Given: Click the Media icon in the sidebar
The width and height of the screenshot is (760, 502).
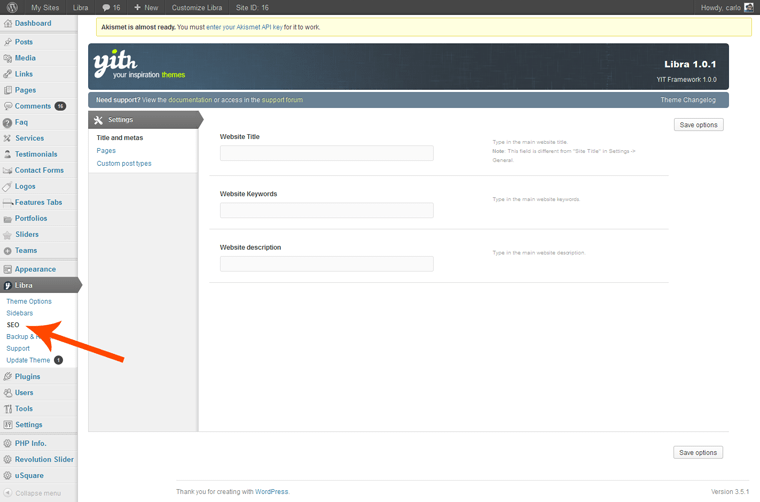Looking at the screenshot, I should (x=7, y=58).
